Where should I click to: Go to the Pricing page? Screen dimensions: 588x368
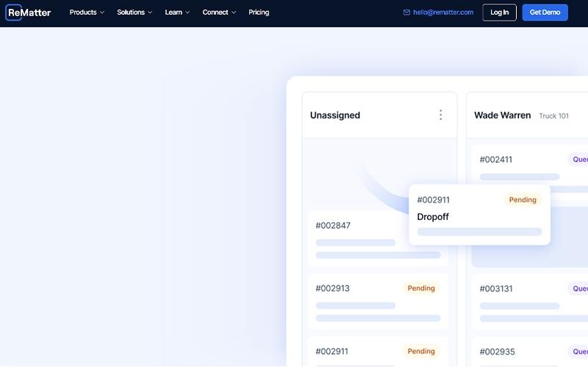(x=259, y=13)
